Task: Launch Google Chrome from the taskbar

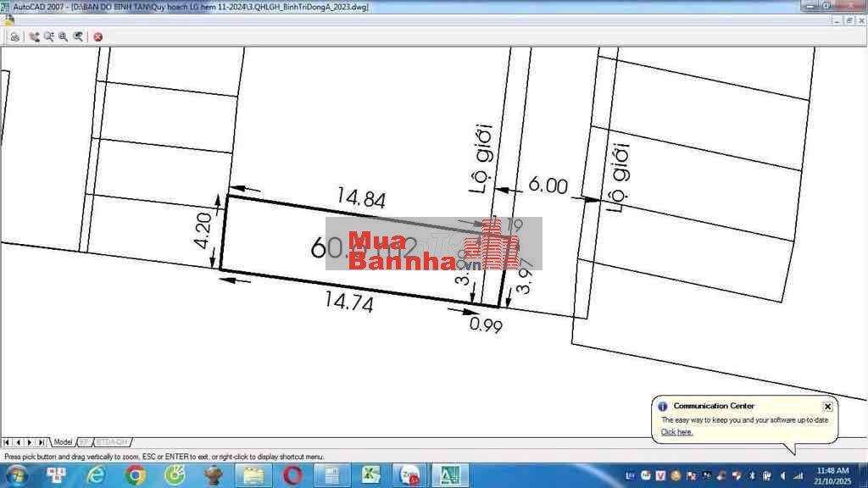Action: (x=136, y=475)
